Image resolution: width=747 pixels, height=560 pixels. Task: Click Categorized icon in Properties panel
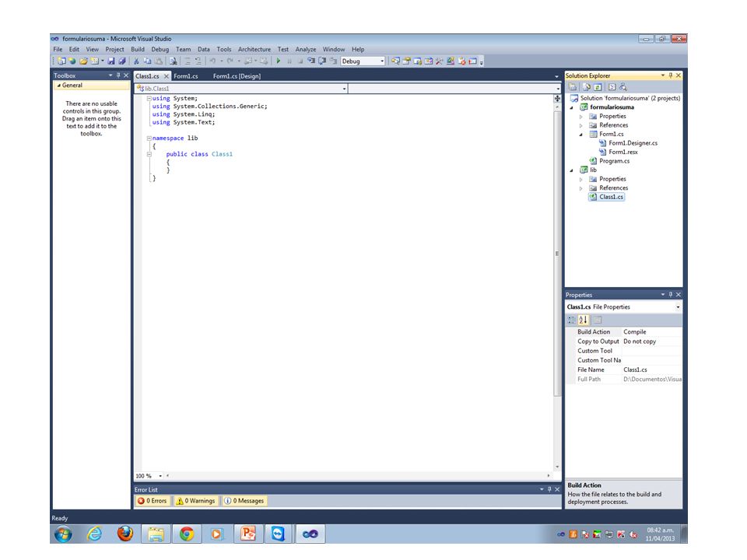(572, 320)
